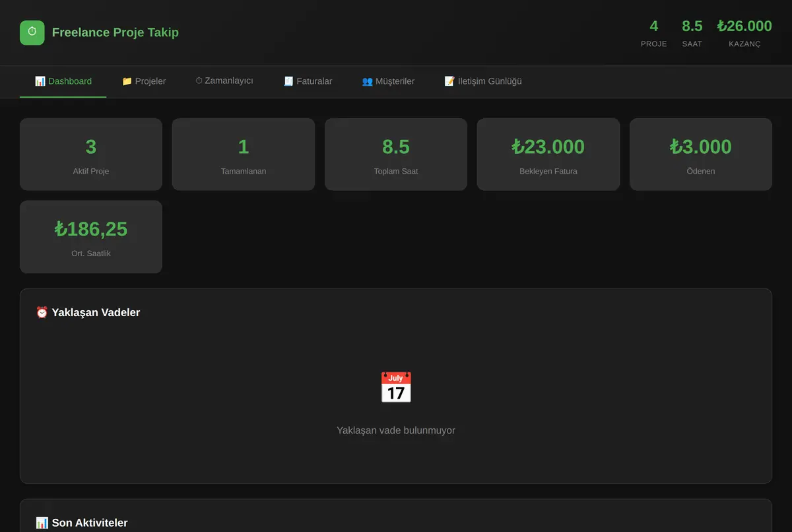Click the chart icon beside Son Aktiviteler

(x=42, y=523)
